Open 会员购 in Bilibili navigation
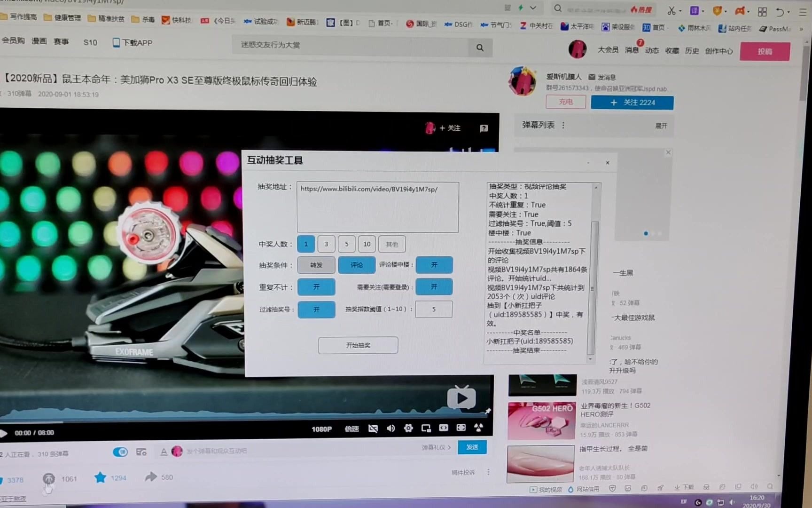The image size is (812, 508). pos(13,40)
